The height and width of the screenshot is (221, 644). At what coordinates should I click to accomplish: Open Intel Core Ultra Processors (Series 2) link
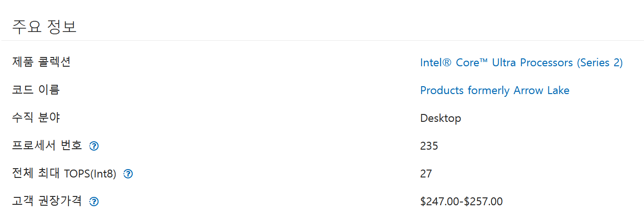(521, 63)
